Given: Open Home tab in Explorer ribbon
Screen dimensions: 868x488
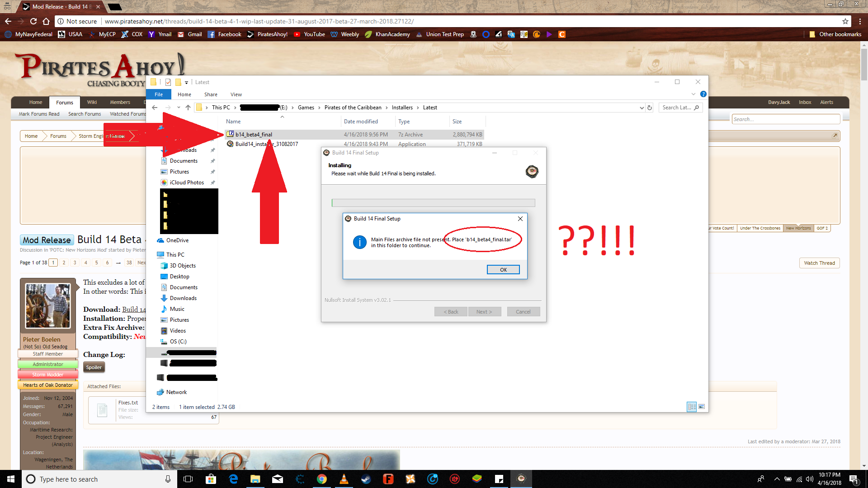Looking at the screenshot, I should tap(184, 94).
